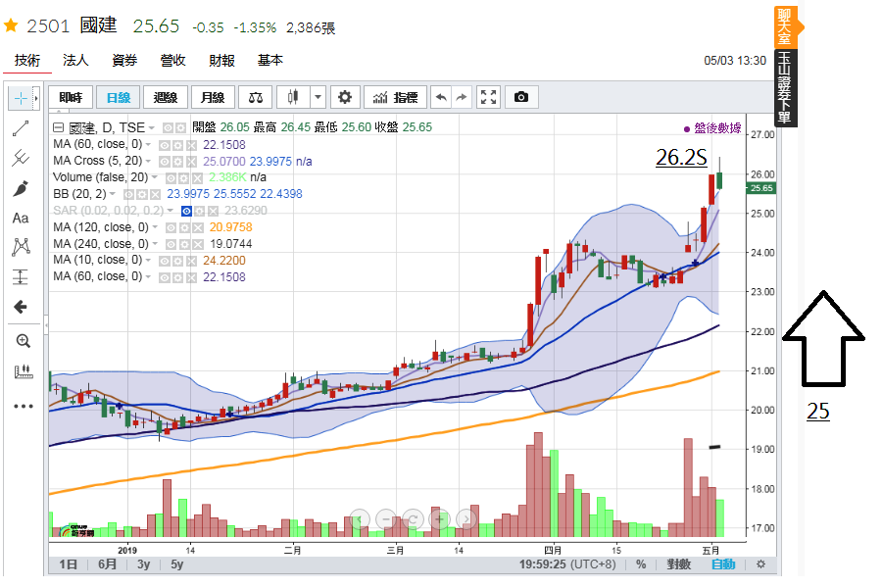Viewport: 882px width, 588px height.
Task: Collapse the indicator legend with minus box
Action: click(58, 127)
